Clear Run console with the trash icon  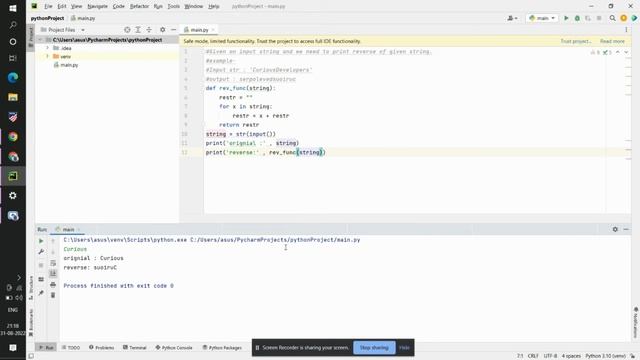tap(53, 295)
